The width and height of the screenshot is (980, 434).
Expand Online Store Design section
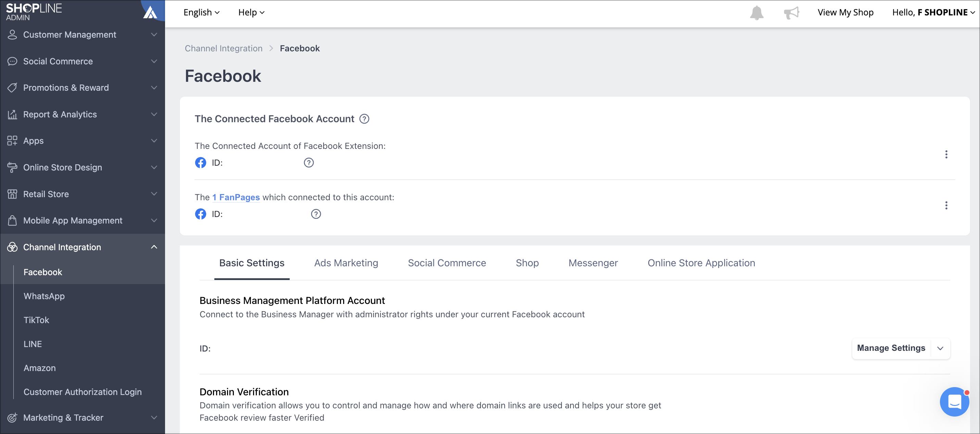tap(154, 167)
